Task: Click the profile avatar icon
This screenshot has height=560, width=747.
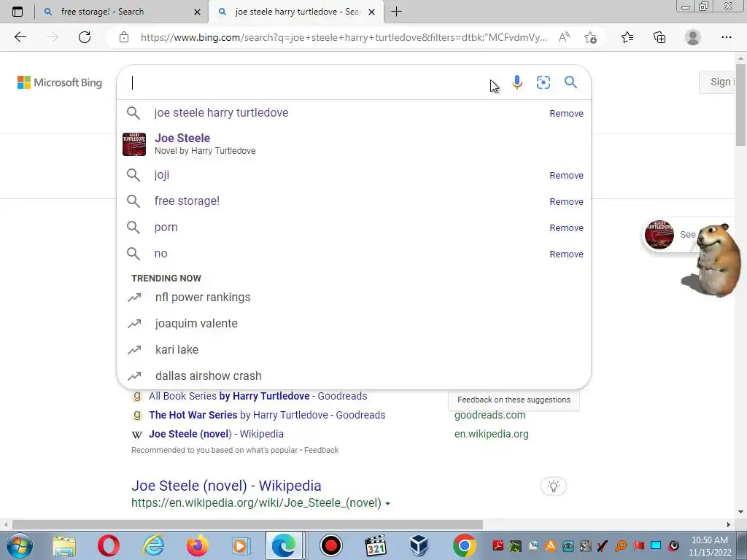Action: click(x=693, y=37)
